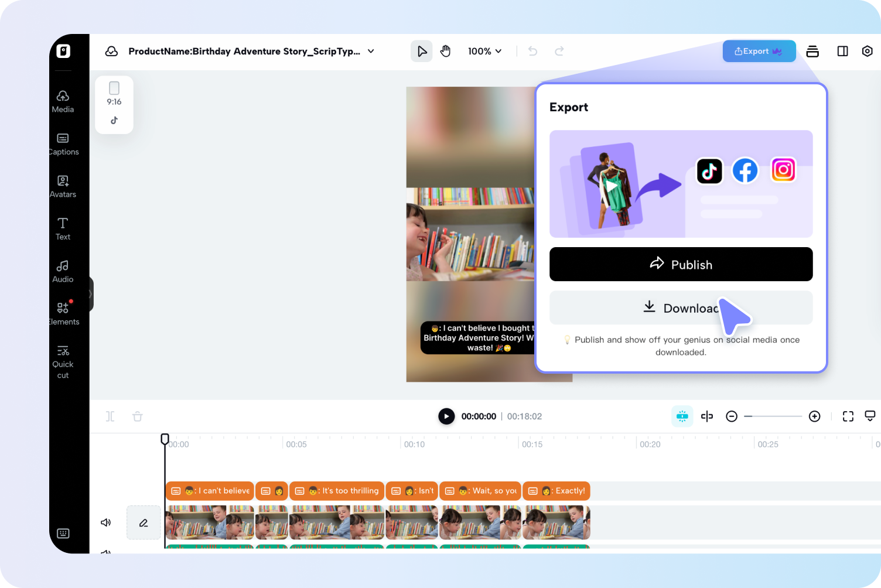Toggle the AI assistant icon near the timeline zoom

click(x=682, y=416)
